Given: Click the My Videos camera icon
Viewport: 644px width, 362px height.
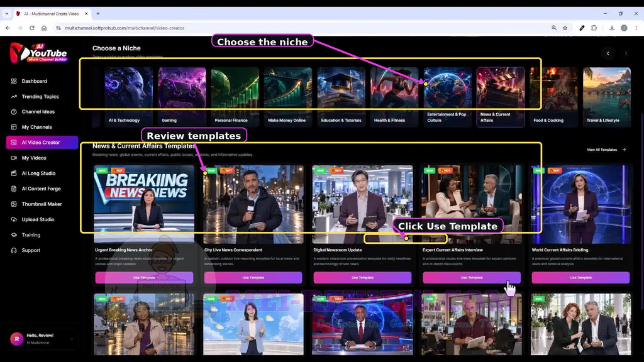Looking at the screenshot, I should [x=14, y=158].
